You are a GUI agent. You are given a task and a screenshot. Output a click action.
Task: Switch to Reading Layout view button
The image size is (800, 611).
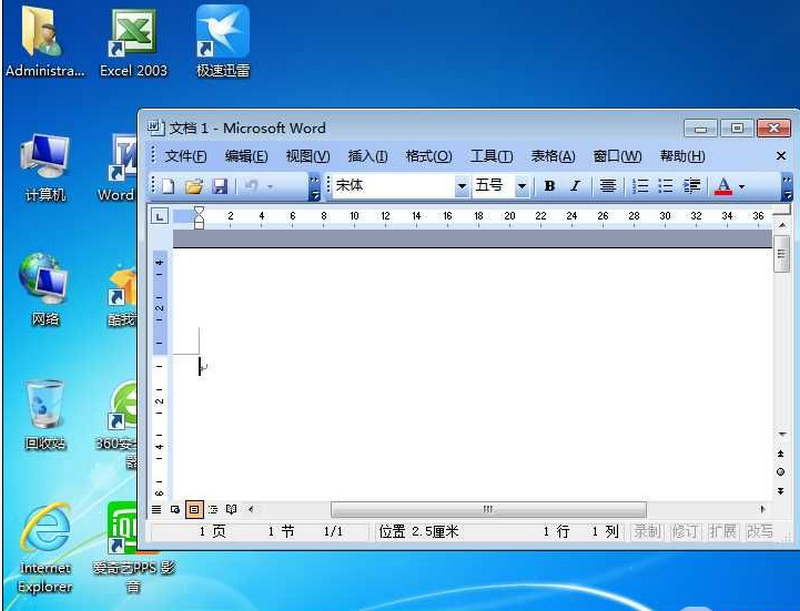coord(231,509)
